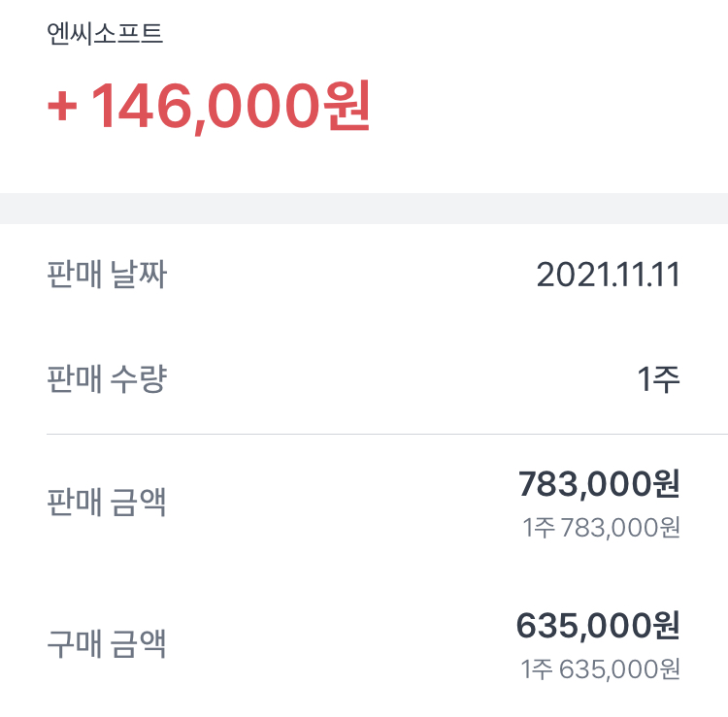Viewport: 728px width, 717px height.
Task: Select the 판매 수량 label
Action: click(107, 379)
